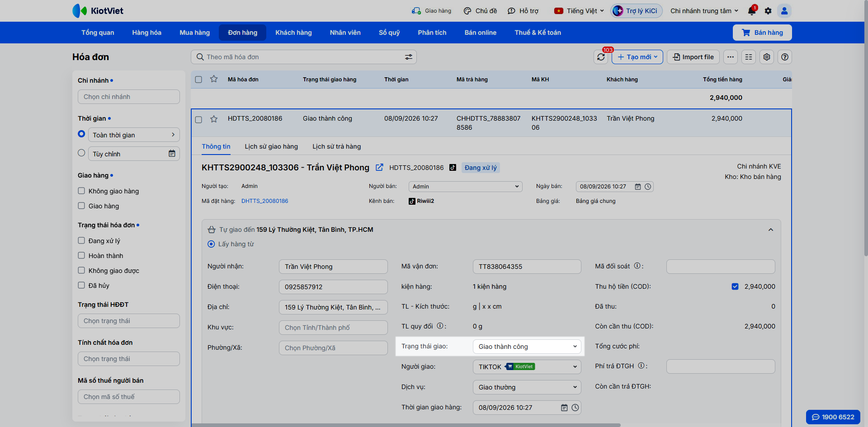
Task: Star the HDTTS_20080186 invoice row
Action: click(214, 119)
